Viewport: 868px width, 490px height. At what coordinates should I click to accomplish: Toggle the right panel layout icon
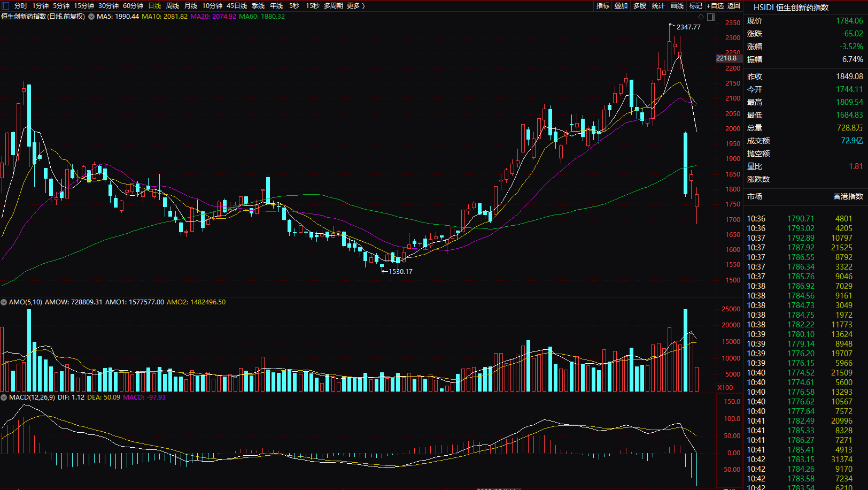[x=711, y=17]
